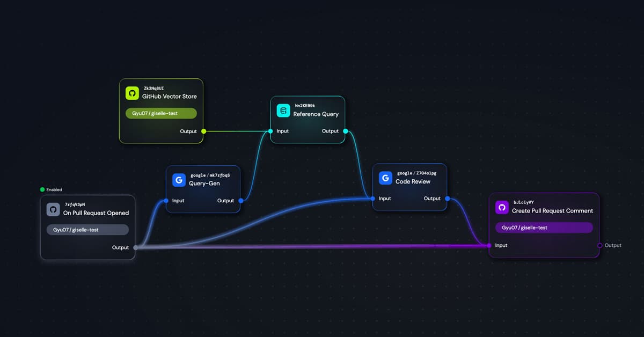644x337 pixels.
Task: Click the Code Review Input port
Action: [373, 199]
